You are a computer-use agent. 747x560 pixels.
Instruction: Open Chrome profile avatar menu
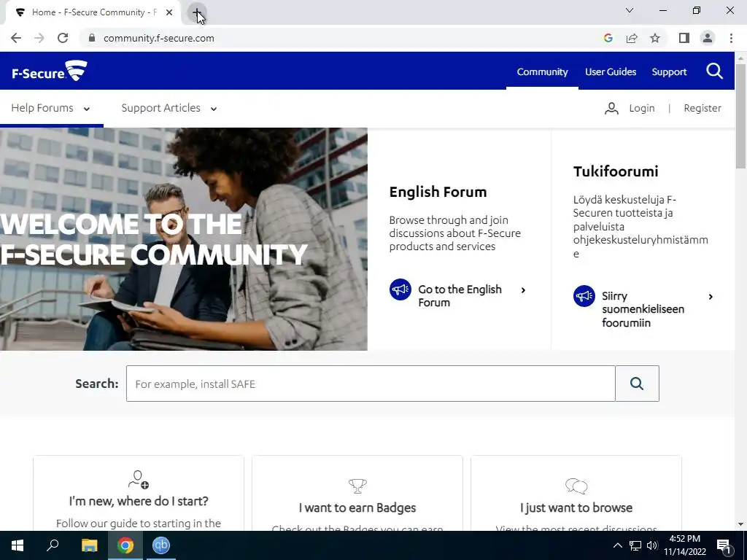click(x=708, y=38)
